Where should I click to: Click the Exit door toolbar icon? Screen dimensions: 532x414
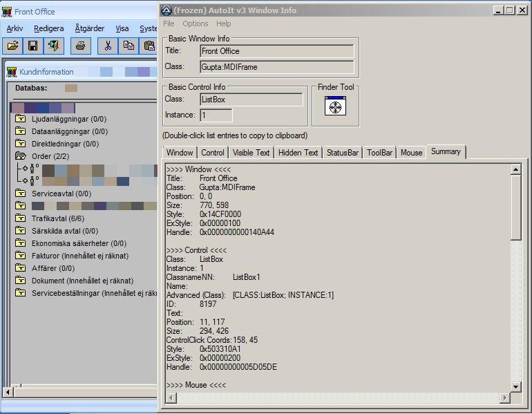coord(53,46)
